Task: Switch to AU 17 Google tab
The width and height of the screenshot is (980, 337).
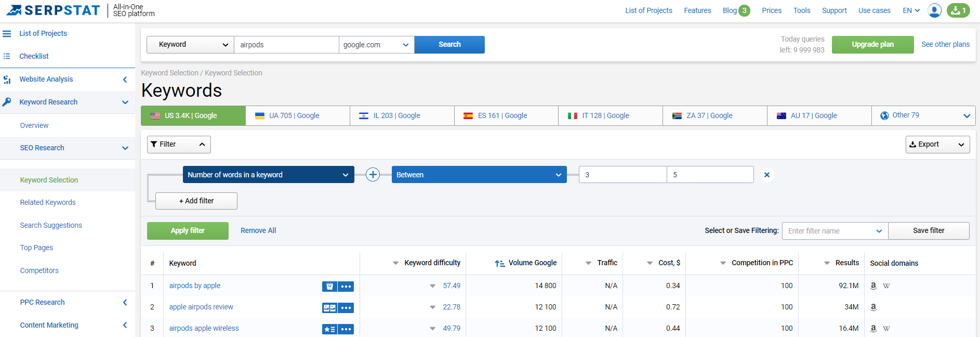Action: 819,115
